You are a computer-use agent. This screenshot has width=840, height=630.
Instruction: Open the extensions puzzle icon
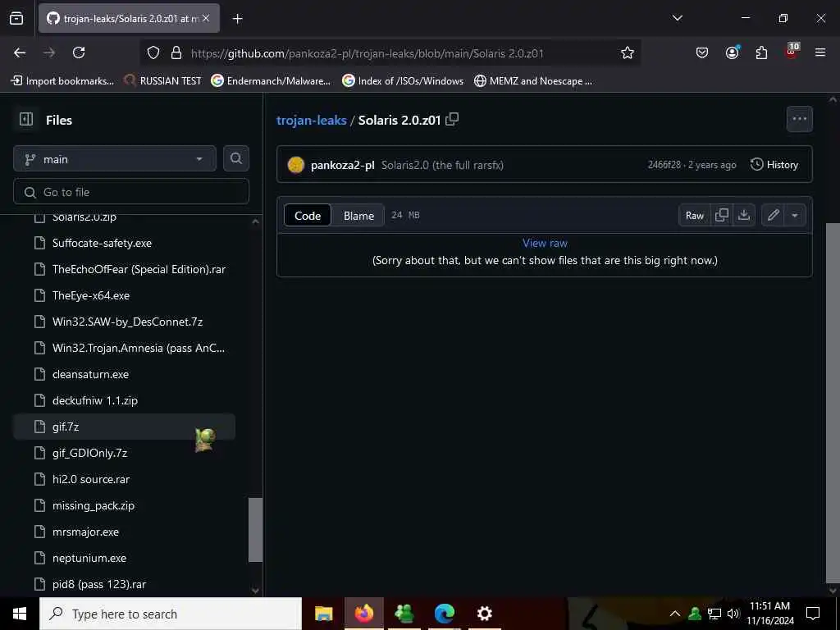pos(761,52)
